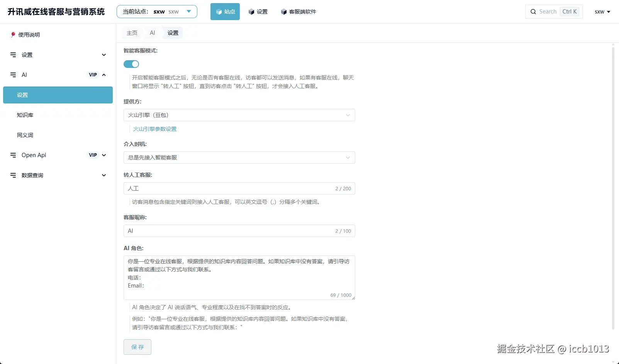Open the sxw user account menu

602,12
